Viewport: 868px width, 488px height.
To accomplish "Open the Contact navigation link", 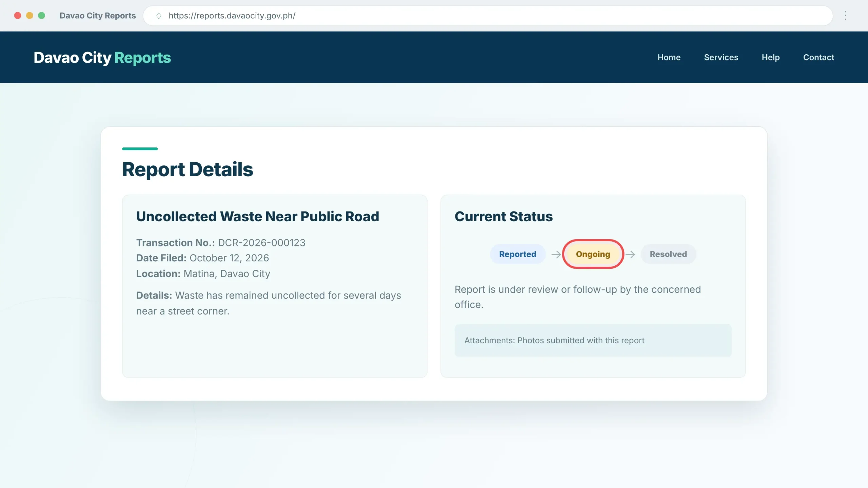I will point(818,57).
